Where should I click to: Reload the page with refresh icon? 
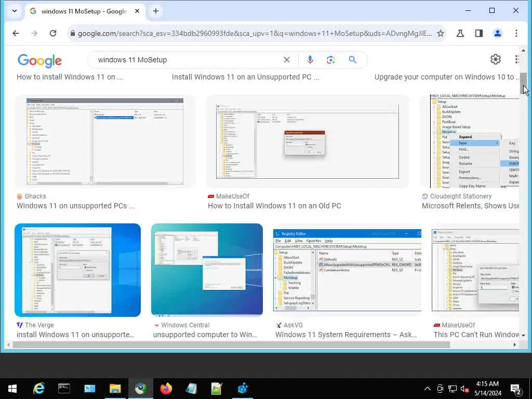pyautogui.click(x=53, y=33)
